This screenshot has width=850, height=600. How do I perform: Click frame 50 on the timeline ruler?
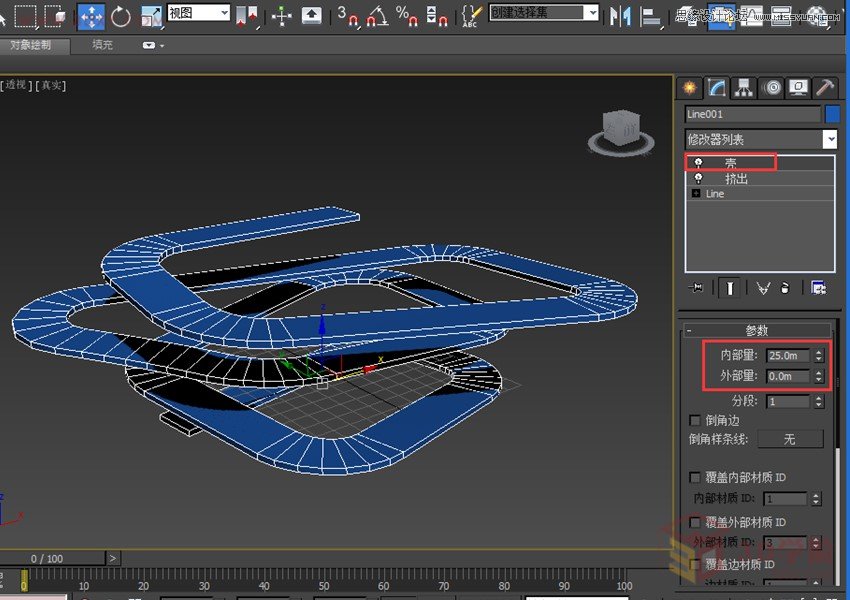coord(324,585)
